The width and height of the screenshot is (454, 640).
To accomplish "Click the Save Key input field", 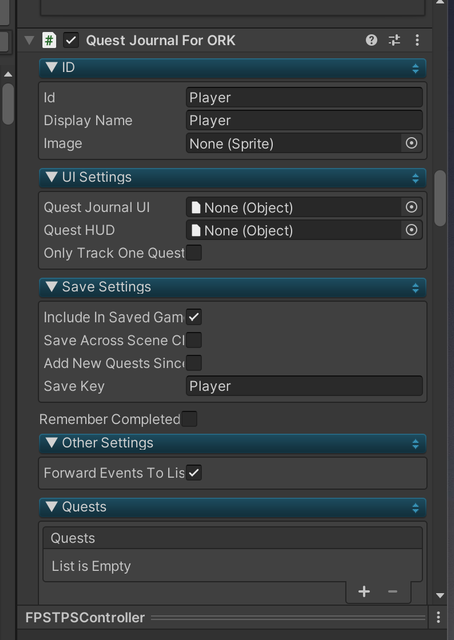I will [x=304, y=386].
